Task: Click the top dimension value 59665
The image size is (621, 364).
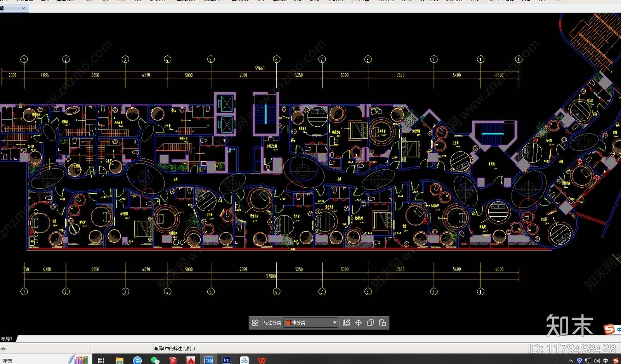Action: pos(260,68)
